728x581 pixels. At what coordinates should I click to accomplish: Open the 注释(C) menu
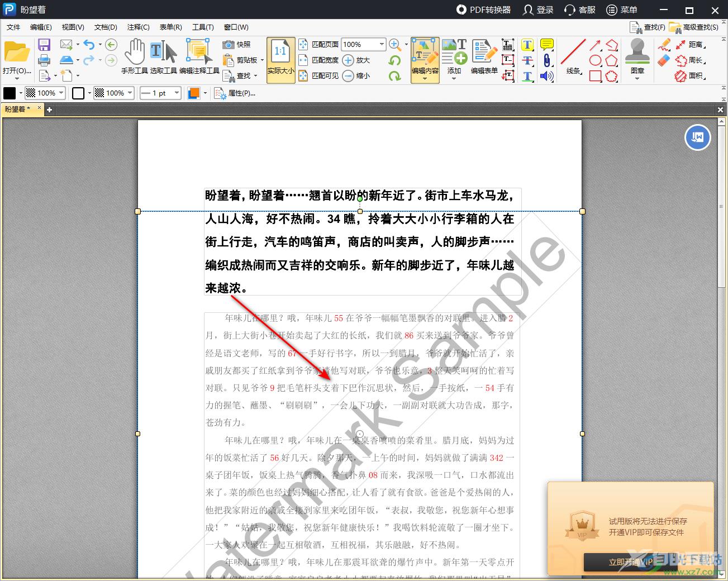(x=138, y=27)
